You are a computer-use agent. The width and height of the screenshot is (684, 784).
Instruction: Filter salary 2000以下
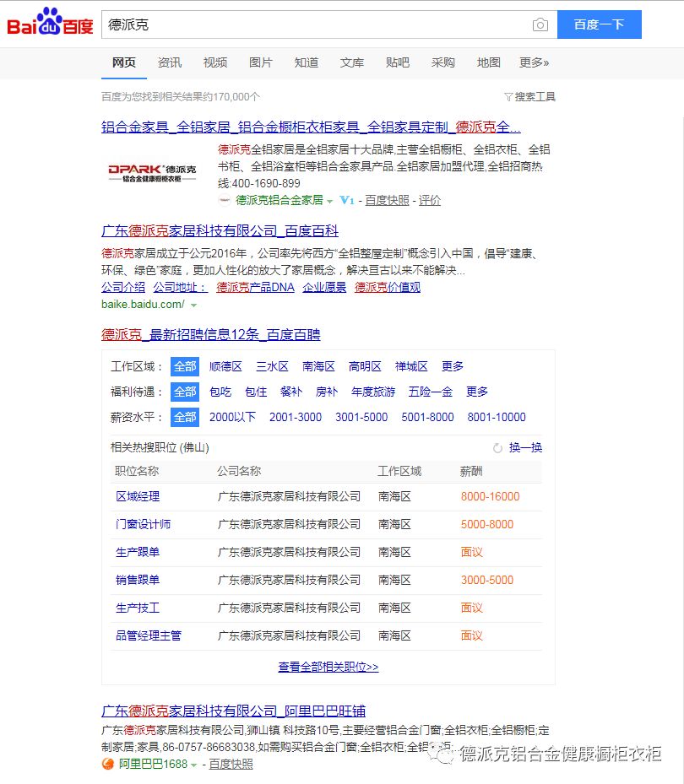coord(233,417)
